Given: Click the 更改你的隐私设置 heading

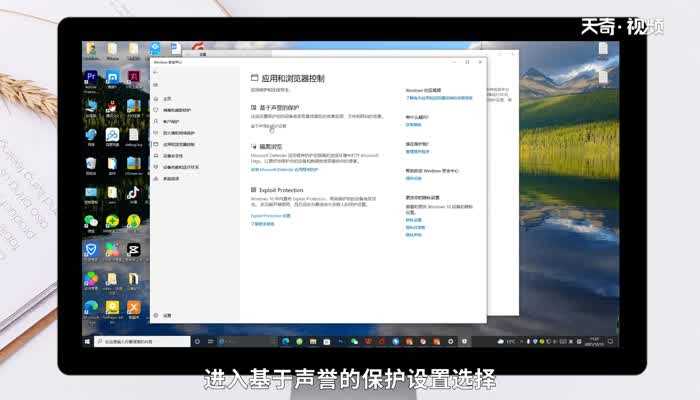Looking at the screenshot, I should coord(422,197).
